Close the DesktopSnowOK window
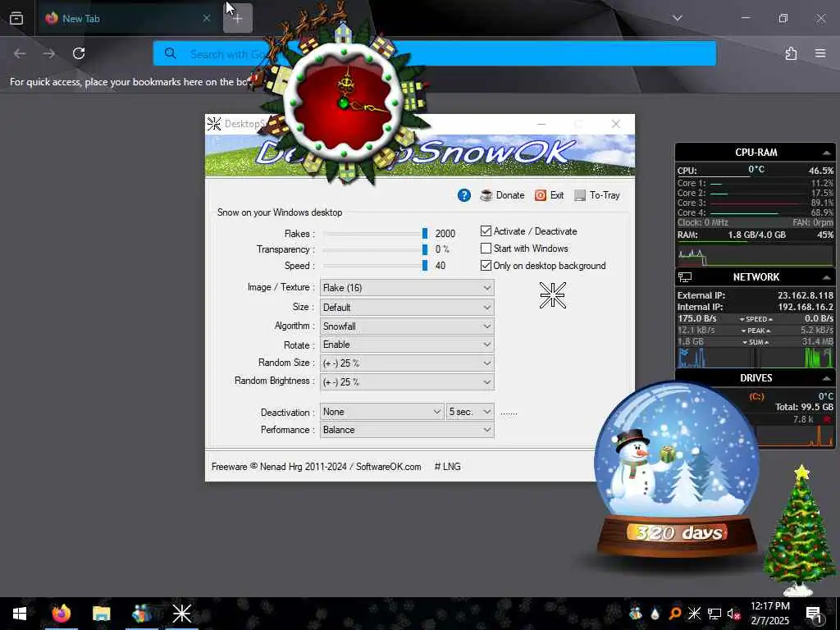The image size is (840, 630). tap(616, 124)
